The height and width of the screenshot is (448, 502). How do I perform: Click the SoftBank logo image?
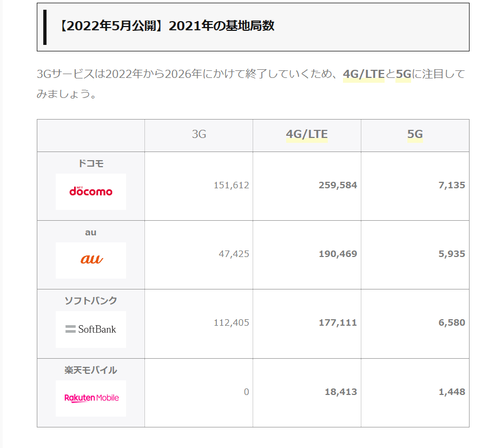(x=91, y=329)
